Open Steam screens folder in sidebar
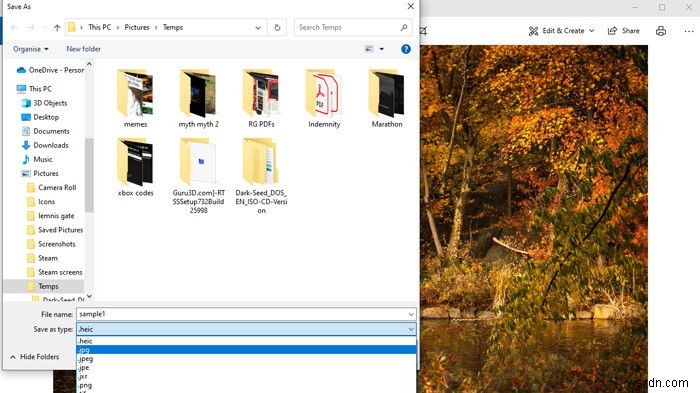 tap(54, 272)
